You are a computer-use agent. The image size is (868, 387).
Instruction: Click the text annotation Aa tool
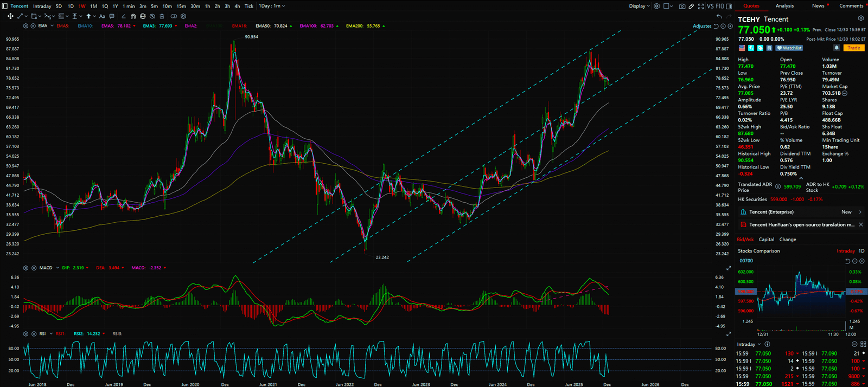pyautogui.click(x=102, y=16)
